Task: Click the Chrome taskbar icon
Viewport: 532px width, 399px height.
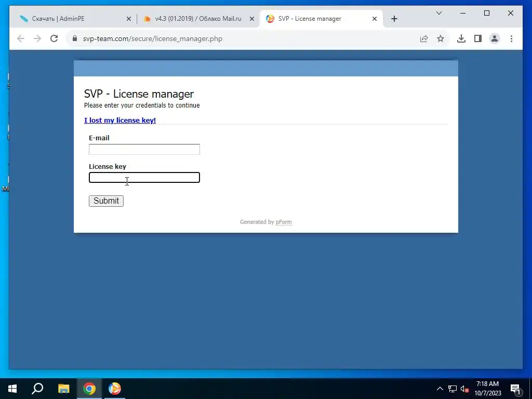Action: 89,389
